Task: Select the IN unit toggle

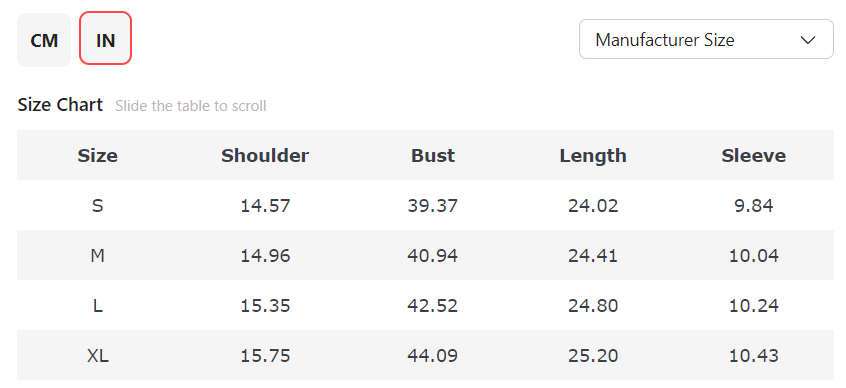Action: pyautogui.click(x=106, y=39)
